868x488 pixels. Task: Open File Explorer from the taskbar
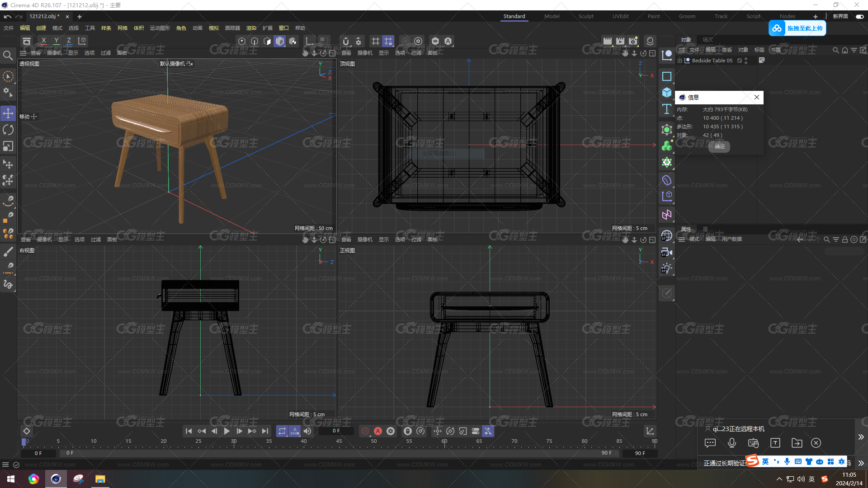coord(100,479)
